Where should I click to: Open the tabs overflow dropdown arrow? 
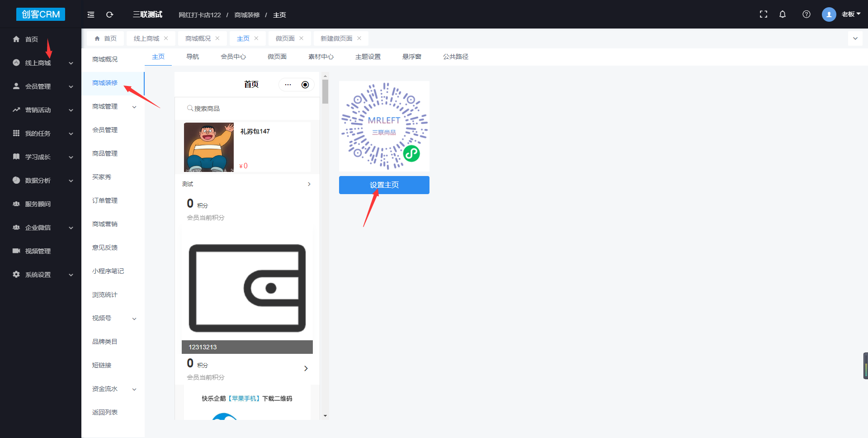[x=855, y=38]
